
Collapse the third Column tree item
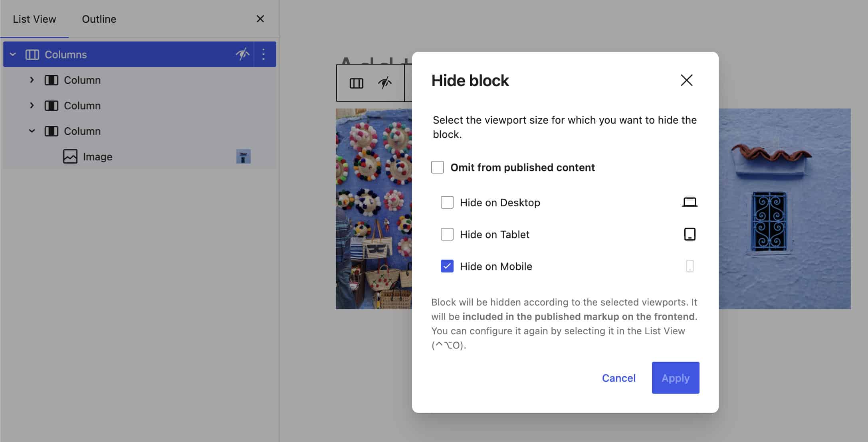tap(32, 131)
